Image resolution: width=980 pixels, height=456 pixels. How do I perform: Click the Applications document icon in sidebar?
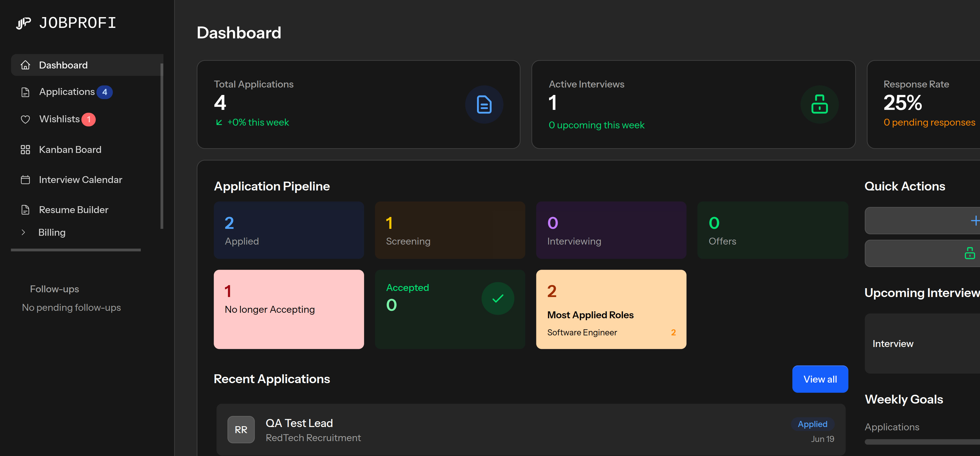coord(25,92)
